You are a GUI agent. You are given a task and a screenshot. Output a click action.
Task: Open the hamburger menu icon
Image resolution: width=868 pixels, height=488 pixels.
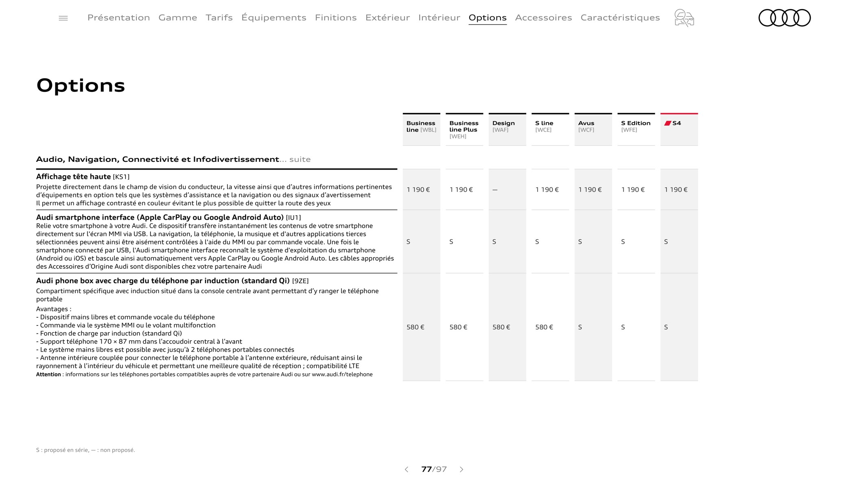63,18
